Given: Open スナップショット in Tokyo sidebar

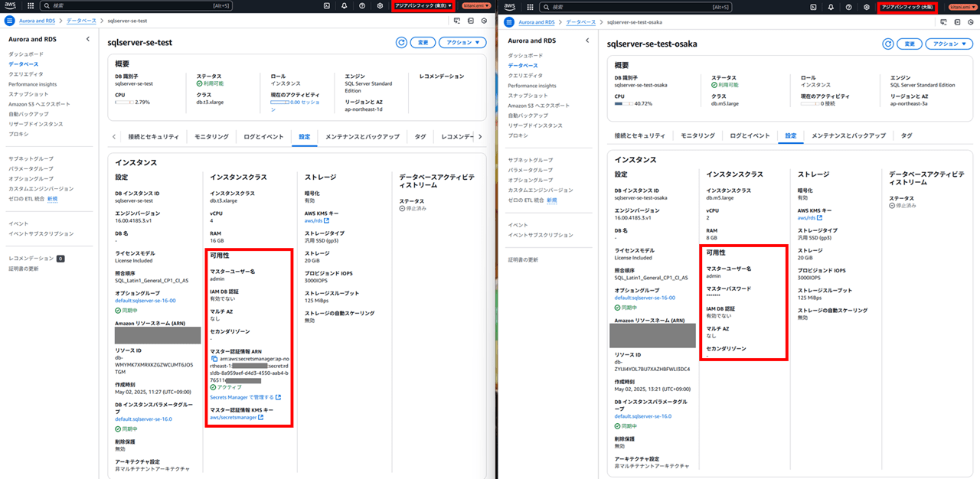Looking at the screenshot, I should point(28,94).
